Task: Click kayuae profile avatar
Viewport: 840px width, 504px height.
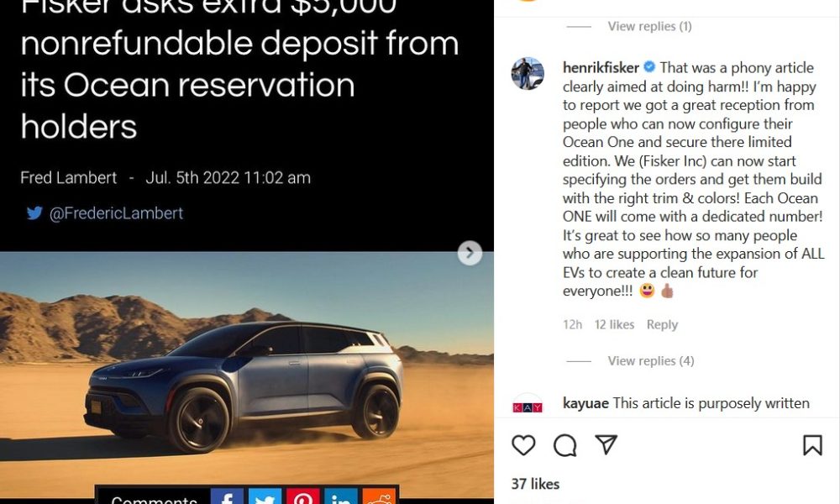Action: tap(528, 406)
